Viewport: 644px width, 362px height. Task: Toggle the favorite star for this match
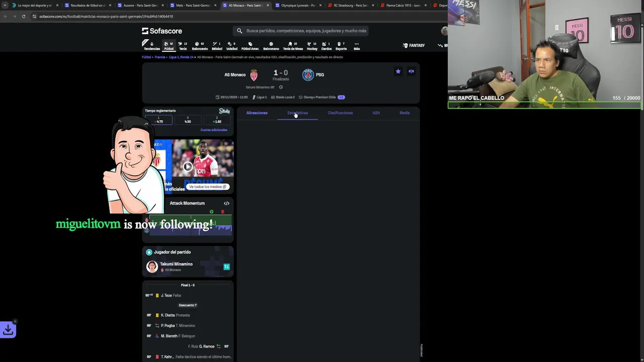(x=398, y=71)
